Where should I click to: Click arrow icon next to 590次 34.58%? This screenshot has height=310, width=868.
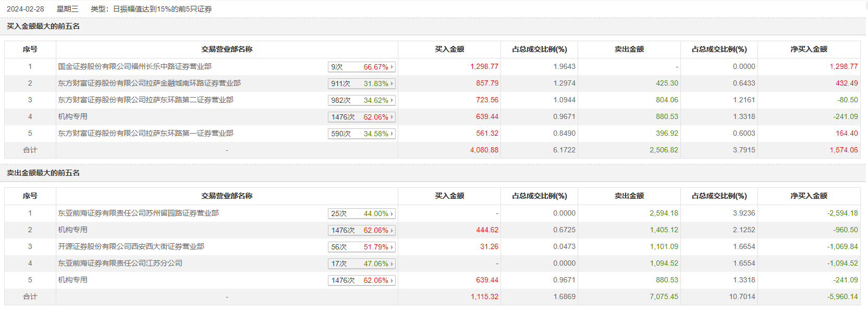tap(392, 134)
